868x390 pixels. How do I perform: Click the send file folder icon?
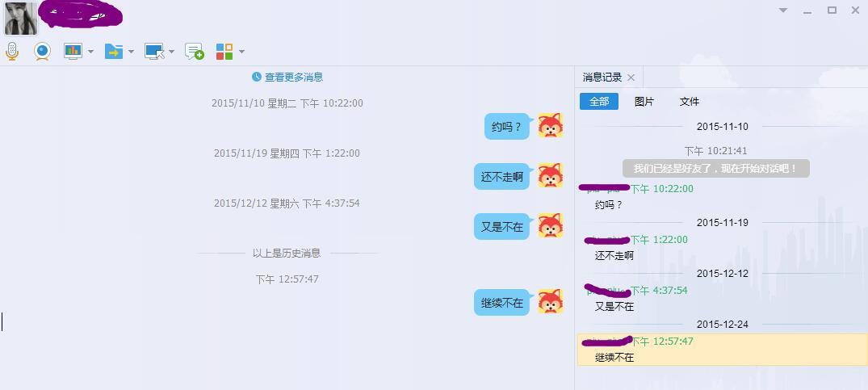click(113, 51)
